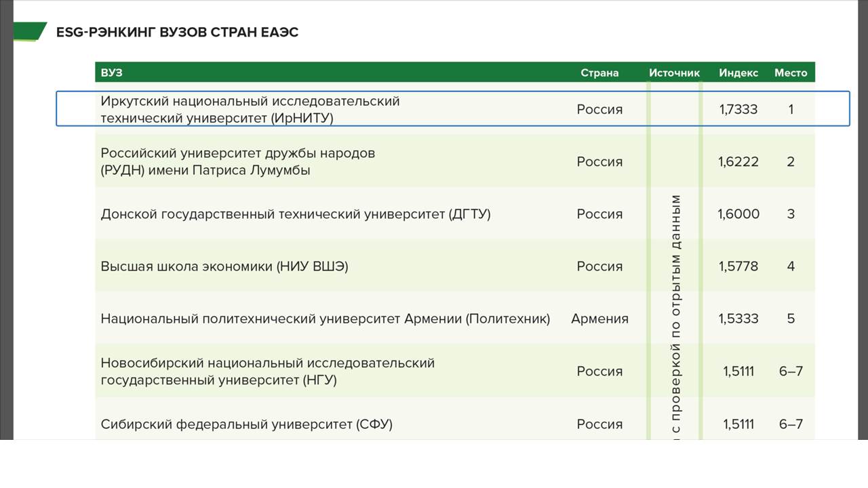
Task: Click the 'Место' column header
Action: (x=791, y=73)
